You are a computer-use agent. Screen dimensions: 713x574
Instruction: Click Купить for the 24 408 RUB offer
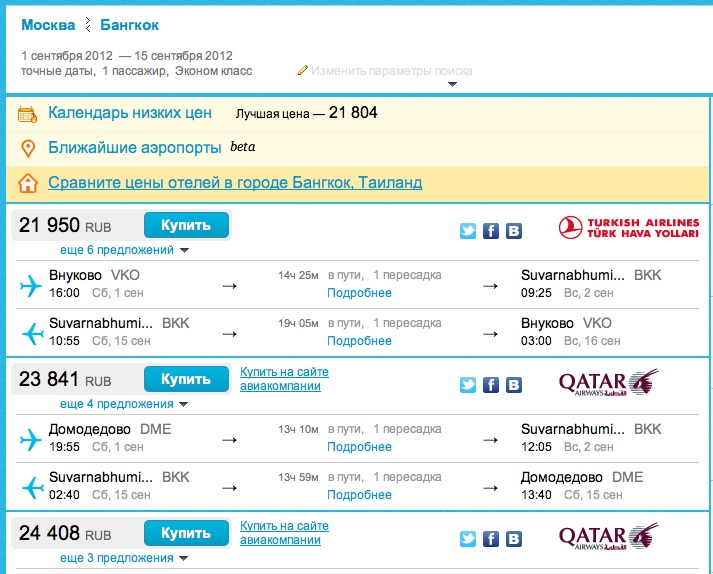pos(186,533)
